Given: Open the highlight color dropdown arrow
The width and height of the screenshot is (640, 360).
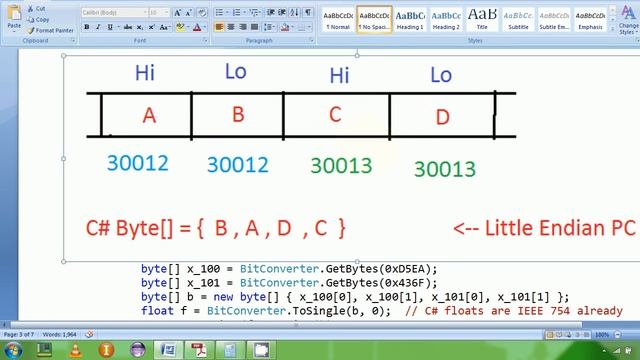Looking at the screenshot, I should click(x=187, y=27).
